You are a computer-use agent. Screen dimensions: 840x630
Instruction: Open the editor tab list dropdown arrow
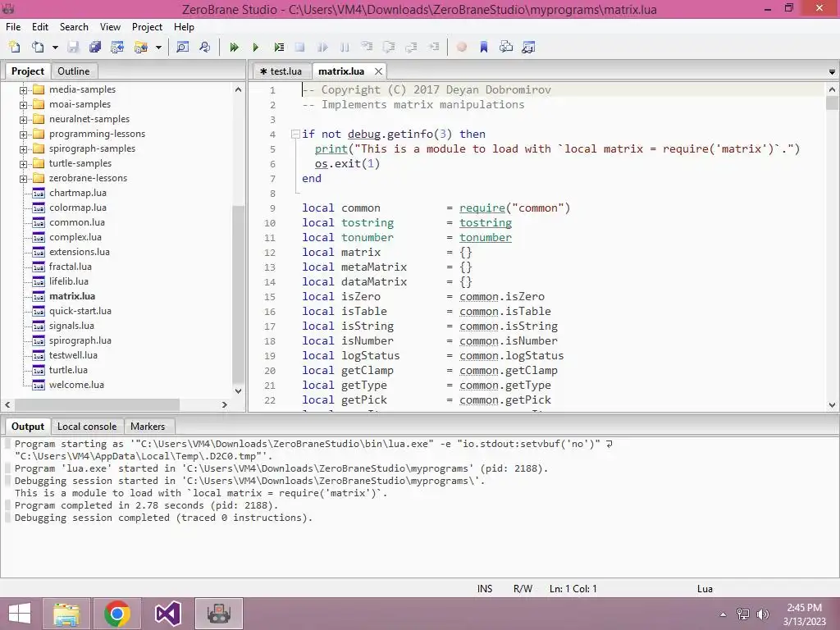click(x=832, y=72)
